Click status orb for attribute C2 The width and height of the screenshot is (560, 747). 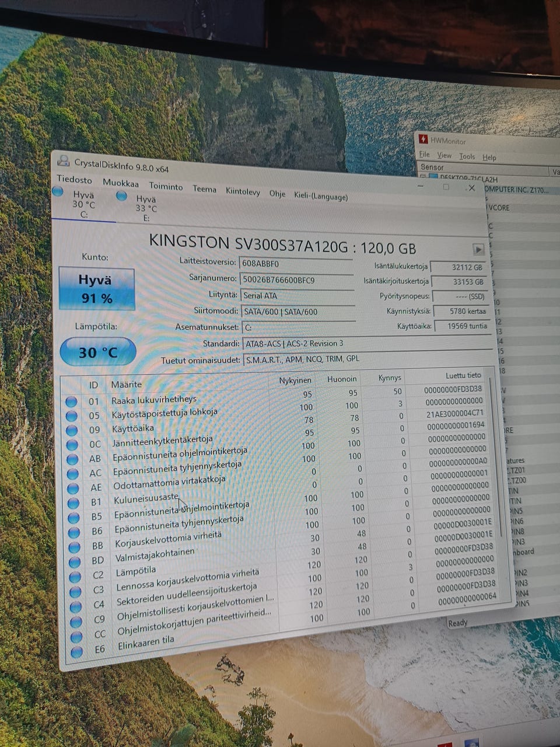click(x=75, y=577)
